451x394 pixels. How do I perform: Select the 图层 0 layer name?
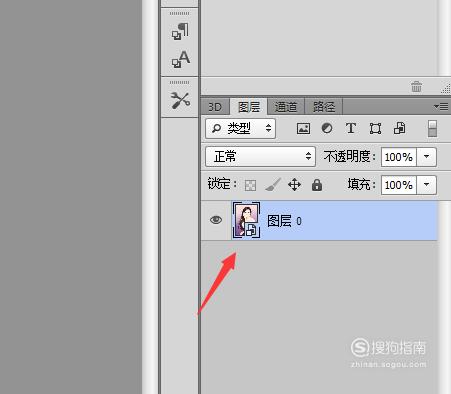[x=284, y=221]
